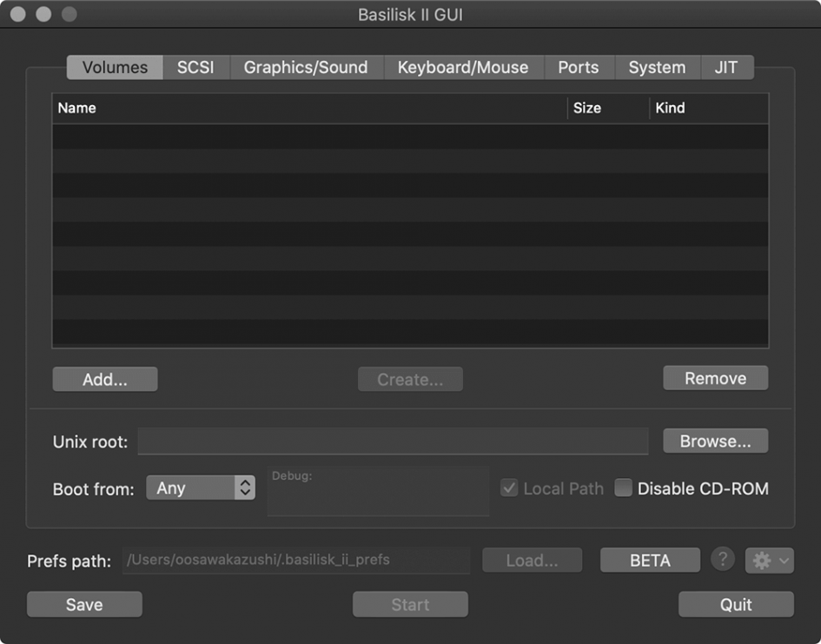Click the Create... volume button
Viewport: 821px width, 644px height.
[x=410, y=379]
